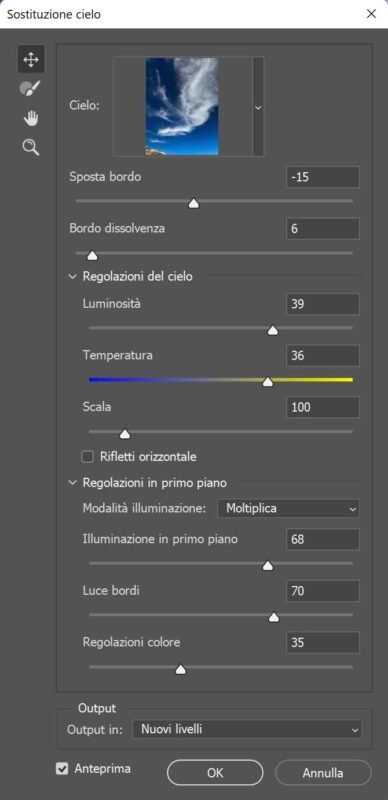Click the sky thumbnail preview image
The width and height of the screenshot is (388, 800).
tap(182, 106)
